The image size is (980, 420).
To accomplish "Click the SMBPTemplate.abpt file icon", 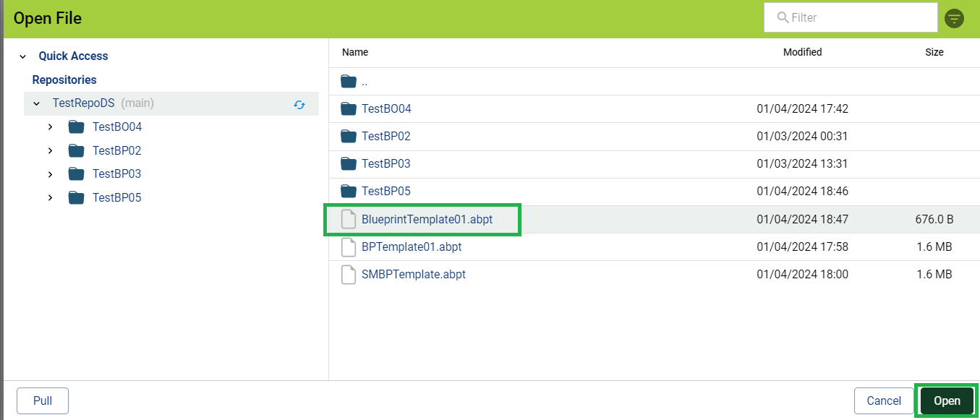I will coord(349,275).
